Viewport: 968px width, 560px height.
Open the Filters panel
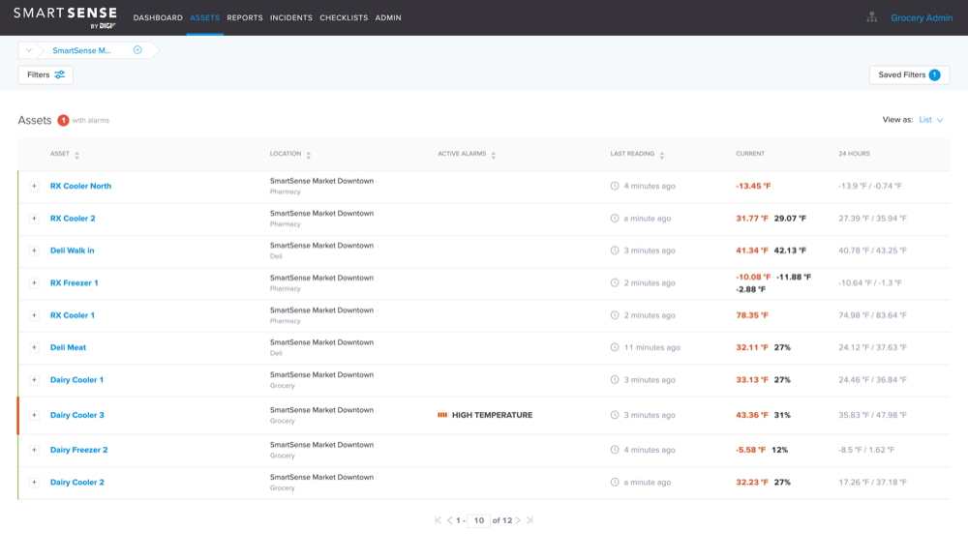click(x=45, y=74)
